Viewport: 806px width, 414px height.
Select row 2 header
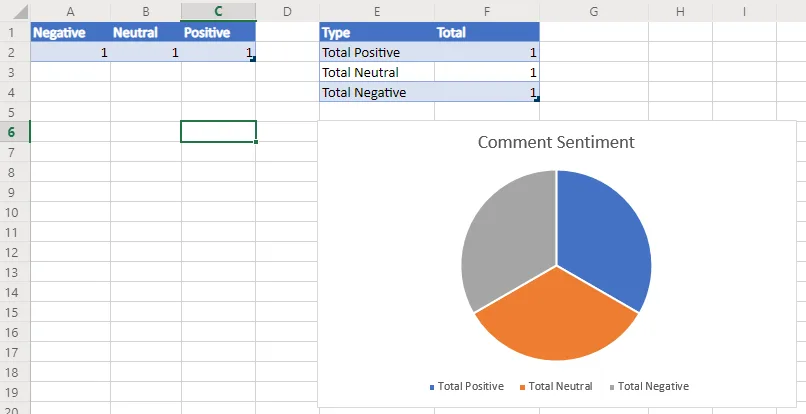pyautogui.click(x=15, y=52)
